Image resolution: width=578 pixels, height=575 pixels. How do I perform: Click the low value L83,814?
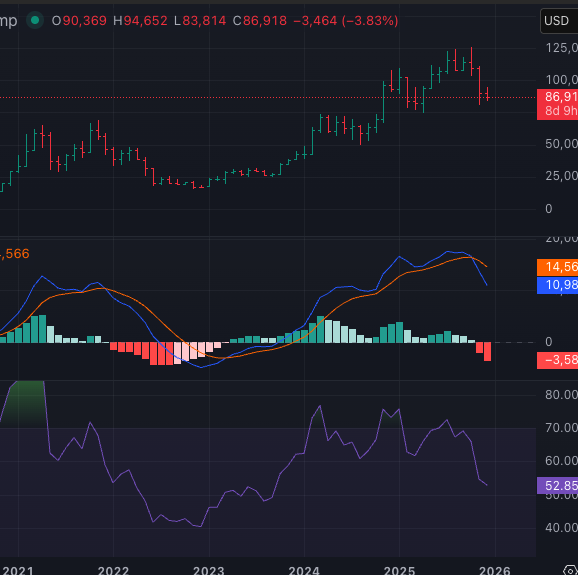[x=200, y=21]
